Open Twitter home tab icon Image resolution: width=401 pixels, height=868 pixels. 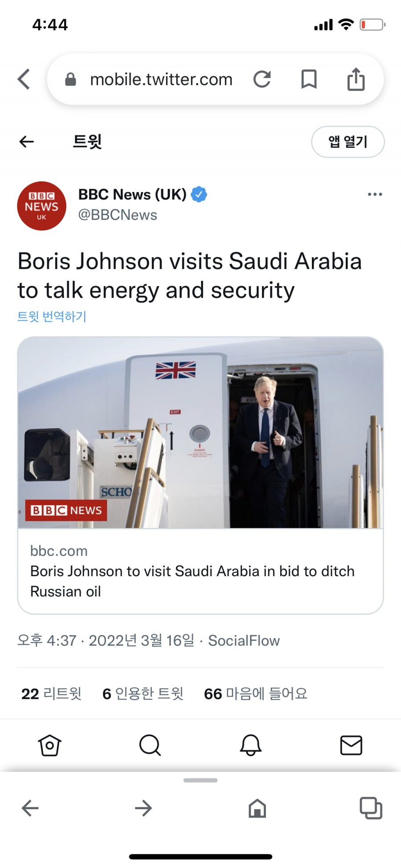pyautogui.click(x=49, y=745)
